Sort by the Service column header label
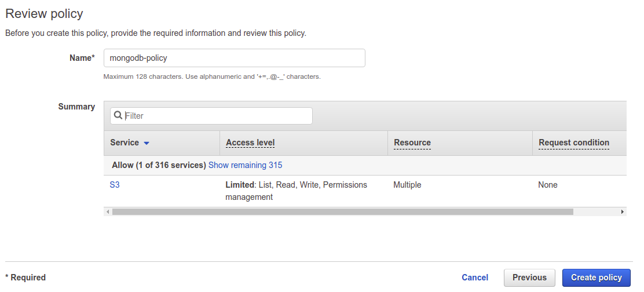 125,143
